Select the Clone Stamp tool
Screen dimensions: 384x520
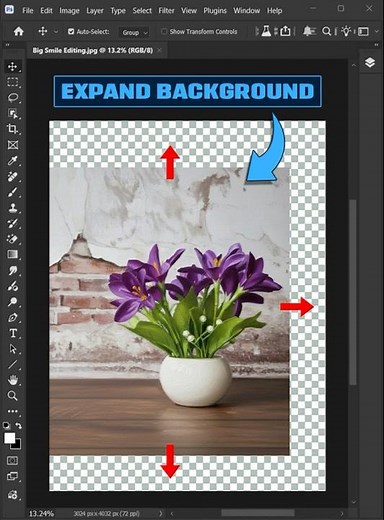pyautogui.click(x=12, y=208)
